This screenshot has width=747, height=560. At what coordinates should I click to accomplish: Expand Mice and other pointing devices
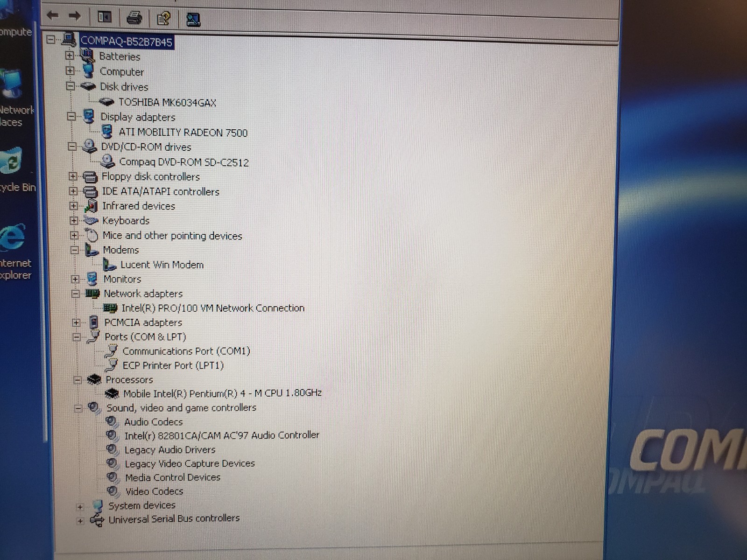click(74, 235)
